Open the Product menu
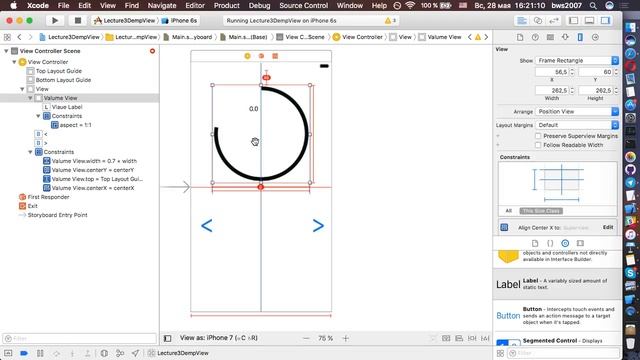 click(x=227, y=5)
